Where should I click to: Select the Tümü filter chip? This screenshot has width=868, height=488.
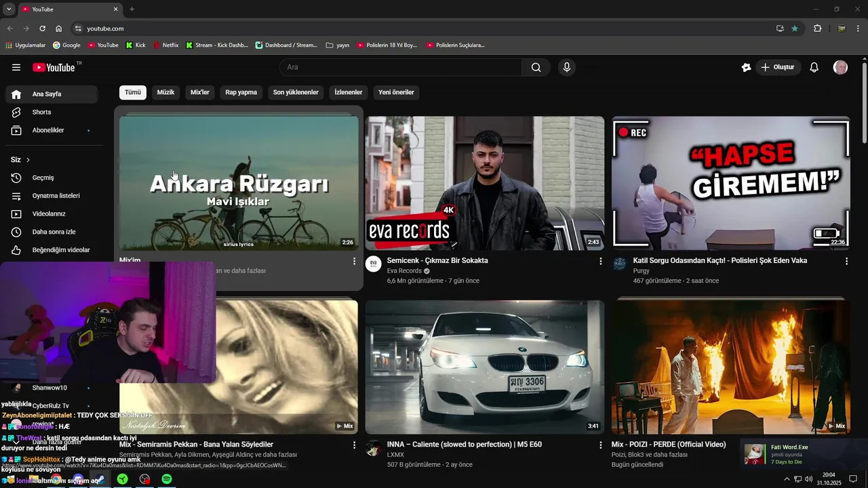pos(133,92)
